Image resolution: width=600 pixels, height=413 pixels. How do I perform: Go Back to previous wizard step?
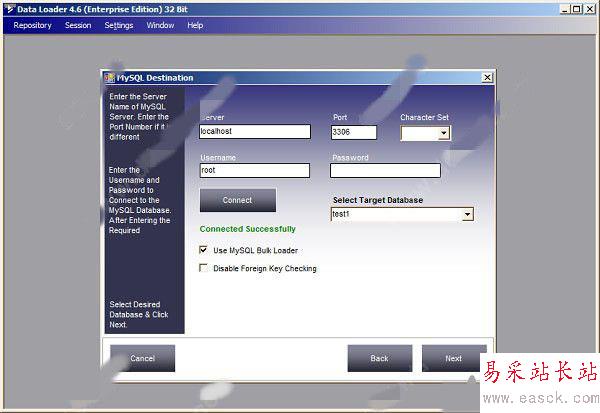click(380, 358)
